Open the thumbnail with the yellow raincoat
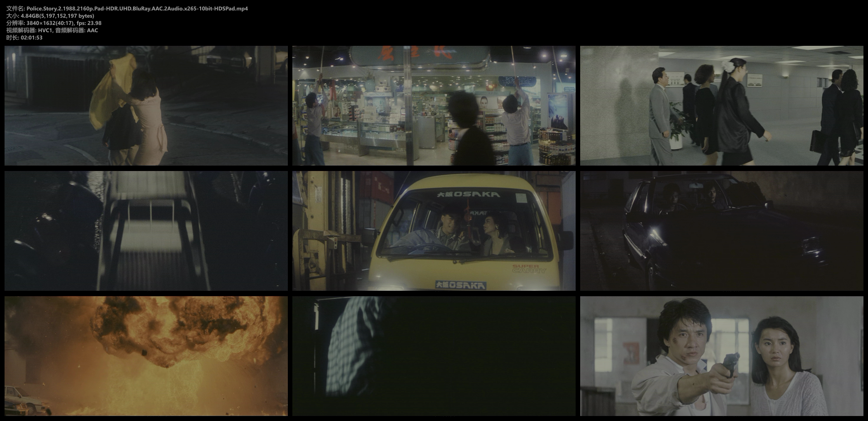This screenshot has width=868, height=421. click(146, 105)
